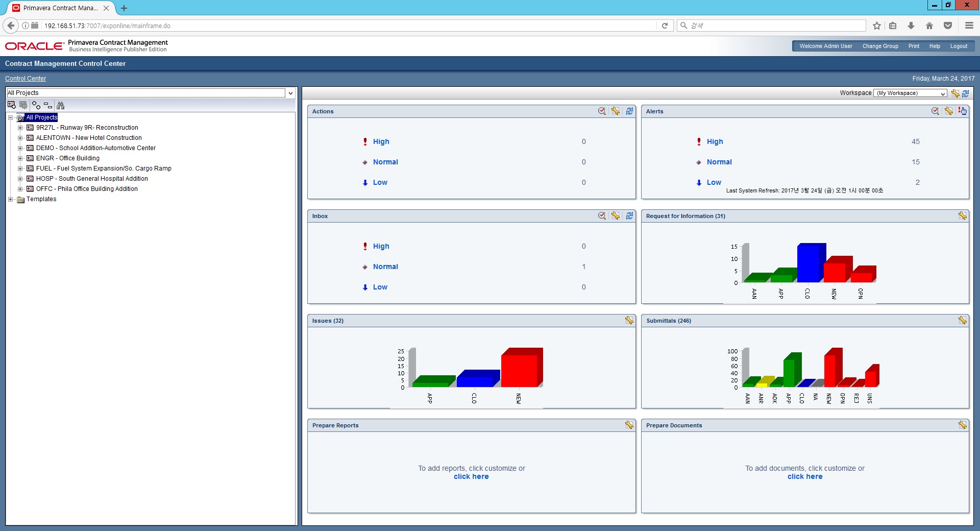This screenshot has height=531, width=980.
Task: Click the workspace refresh icon
Action: (x=965, y=93)
